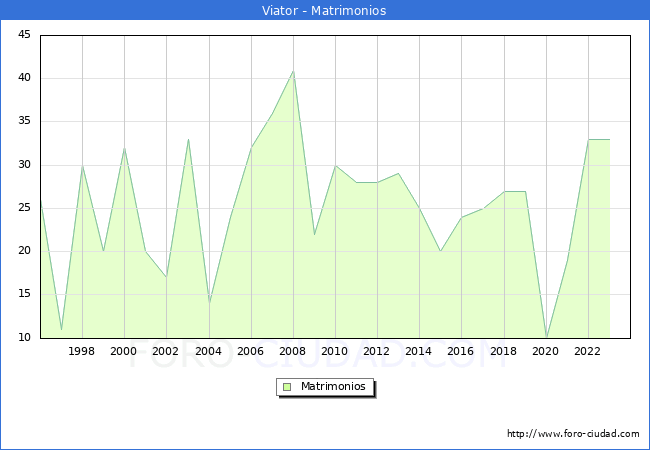Screen dimensions: 650x450
Task: Open the foro-ciudad.com link
Action: pyautogui.click(x=573, y=434)
